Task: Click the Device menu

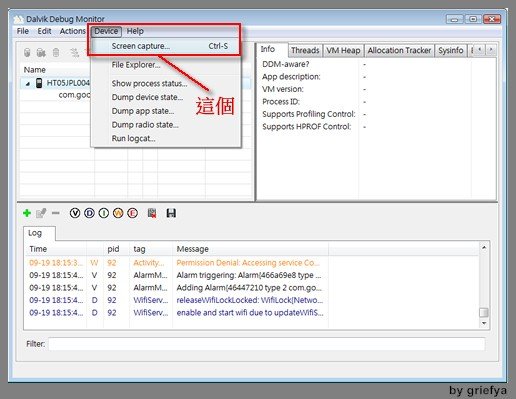Action: point(106,31)
